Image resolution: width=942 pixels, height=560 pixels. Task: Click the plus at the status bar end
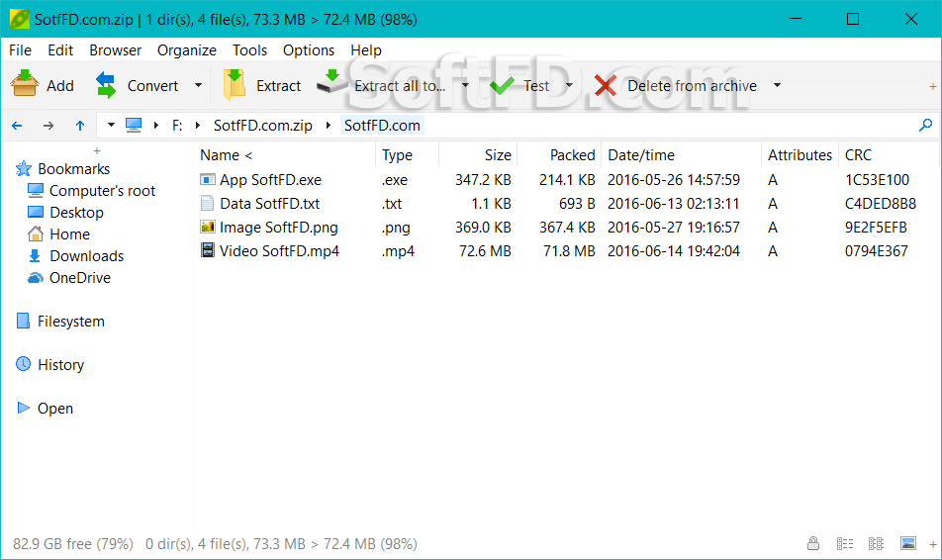932,544
